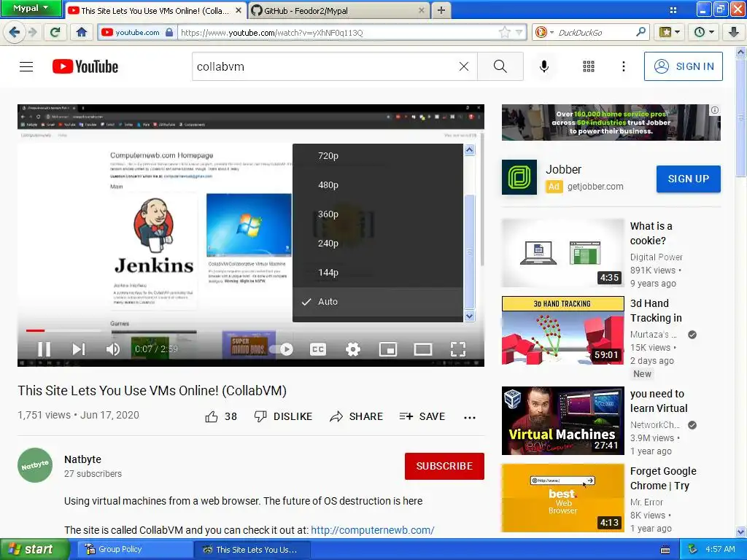Save the video to a playlist

[422, 416]
